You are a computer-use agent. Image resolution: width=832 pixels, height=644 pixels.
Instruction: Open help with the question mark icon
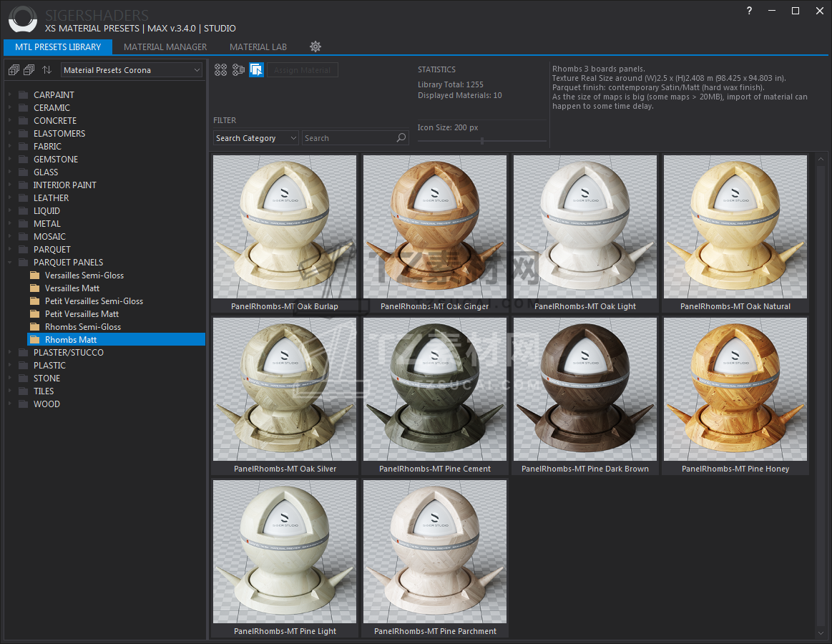[749, 11]
